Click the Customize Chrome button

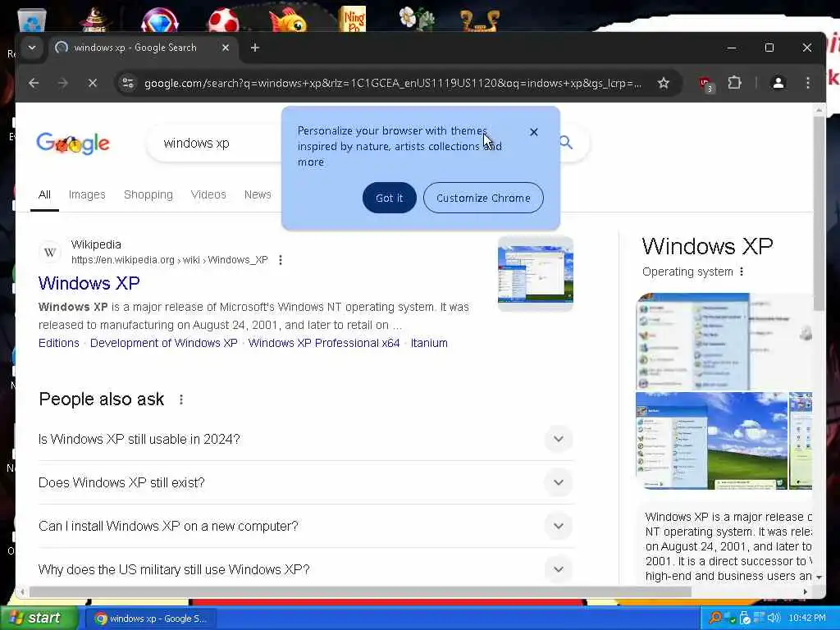pos(483,198)
